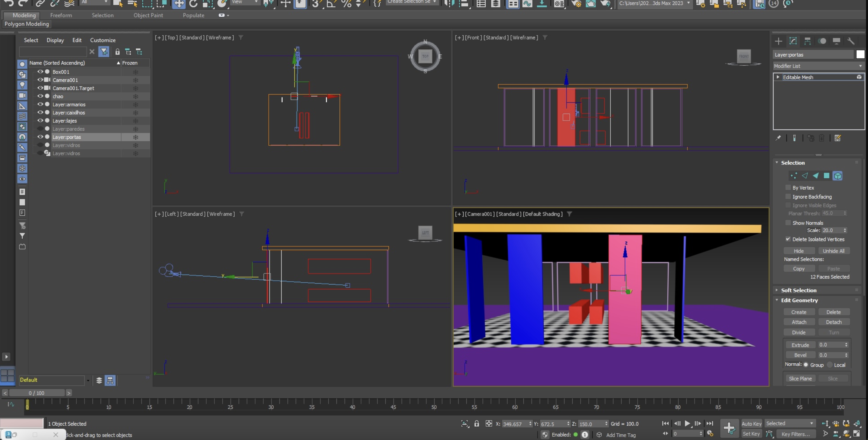Expand the Soft Selection rollout
This screenshot has width=868, height=440.
click(798, 290)
